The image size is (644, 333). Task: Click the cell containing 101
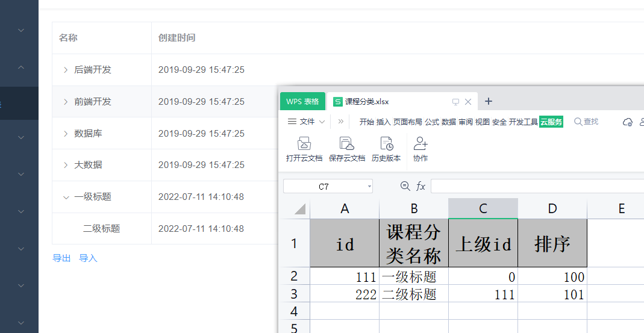[552, 294]
